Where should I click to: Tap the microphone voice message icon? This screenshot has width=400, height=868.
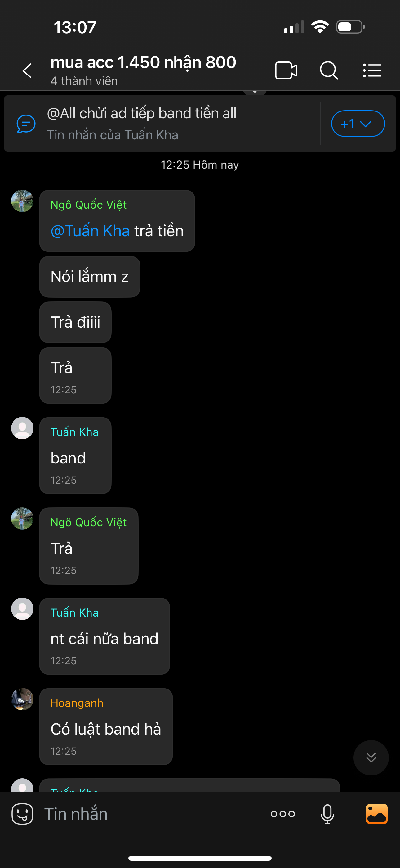(327, 814)
